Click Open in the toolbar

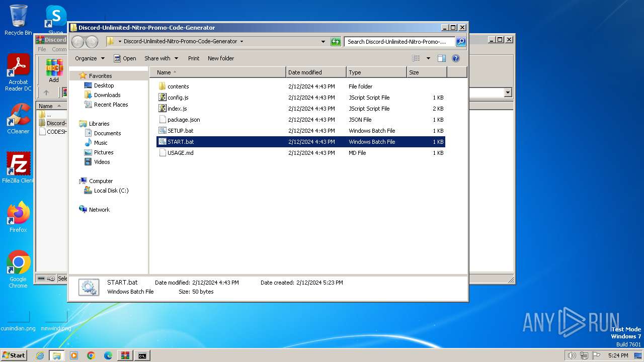pyautogui.click(x=125, y=58)
